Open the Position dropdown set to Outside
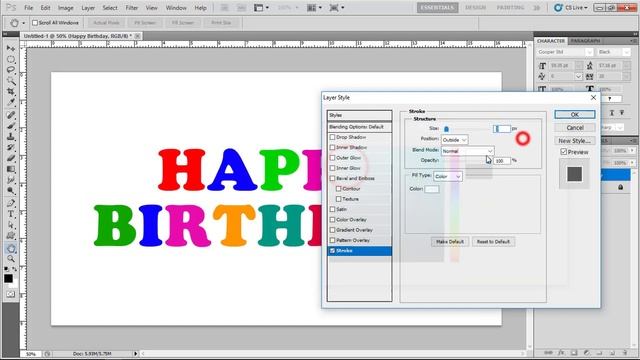 click(454, 140)
